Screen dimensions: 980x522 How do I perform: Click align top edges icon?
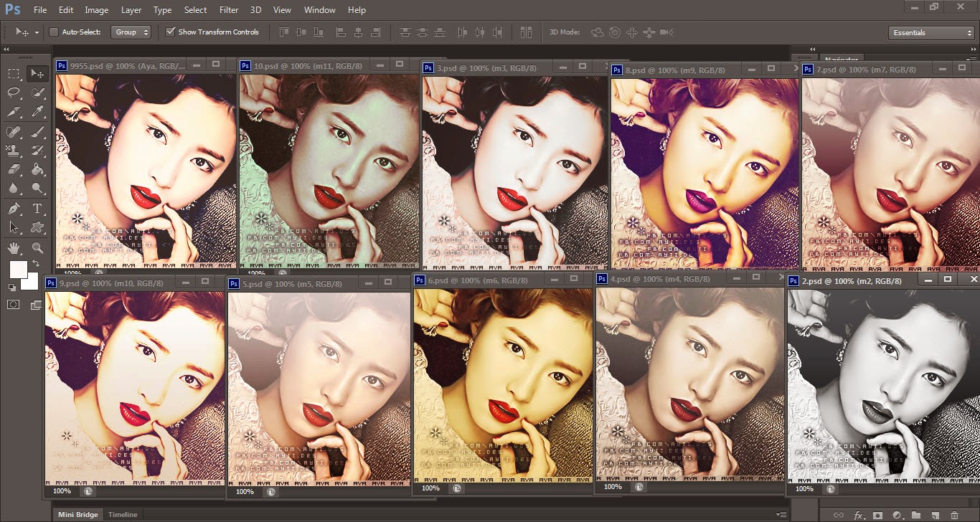point(283,32)
